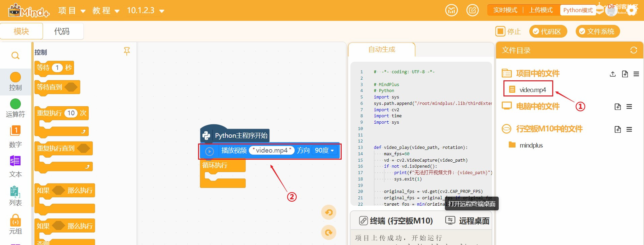Add new file to computer files section
This screenshot has height=245, width=644.
[x=617, y=107]
